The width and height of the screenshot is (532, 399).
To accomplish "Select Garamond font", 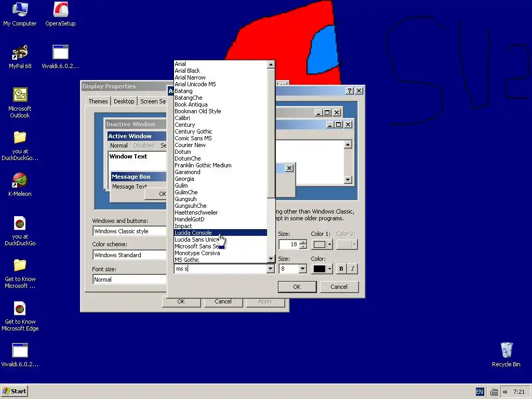I will (x=220, y=172).
